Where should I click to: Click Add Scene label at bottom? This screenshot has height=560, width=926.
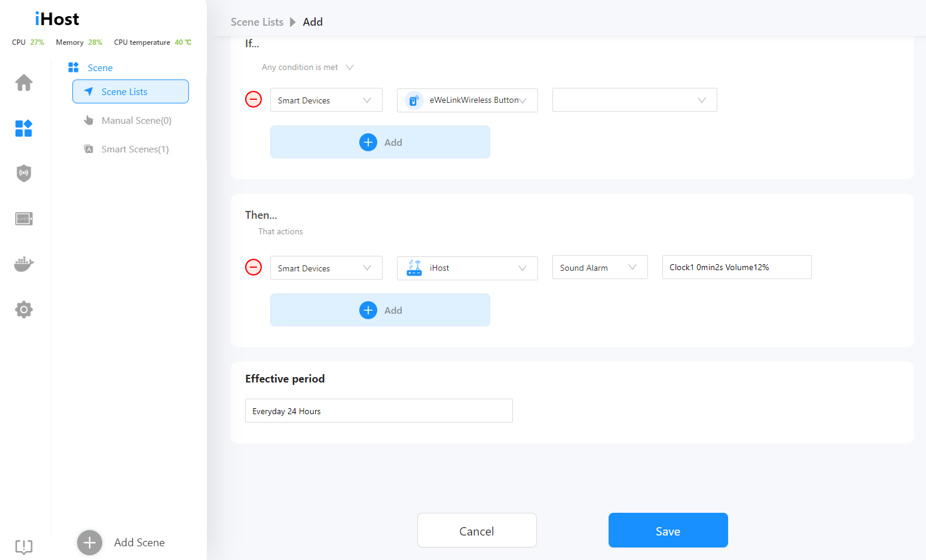point(139,543)
